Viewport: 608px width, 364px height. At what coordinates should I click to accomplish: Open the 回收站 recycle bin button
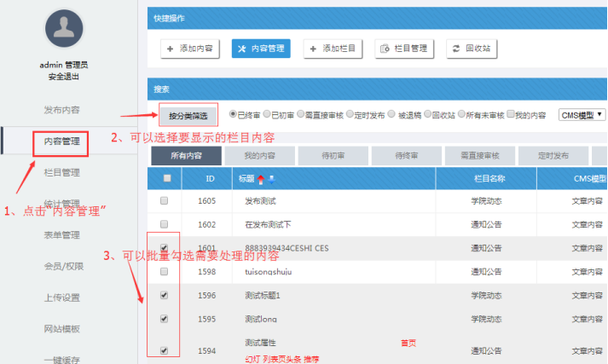point(472,49)
